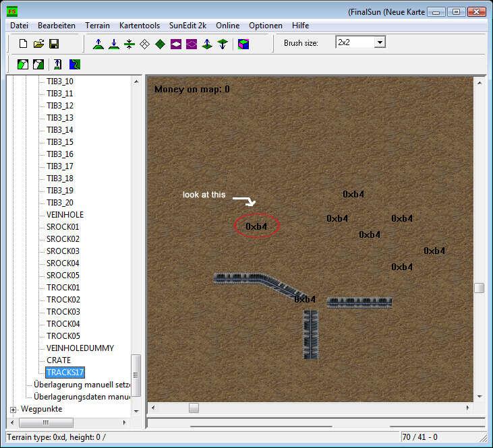This screenshot has height=448, width=493.
Task: Click the New map icon
Action: 23,44
